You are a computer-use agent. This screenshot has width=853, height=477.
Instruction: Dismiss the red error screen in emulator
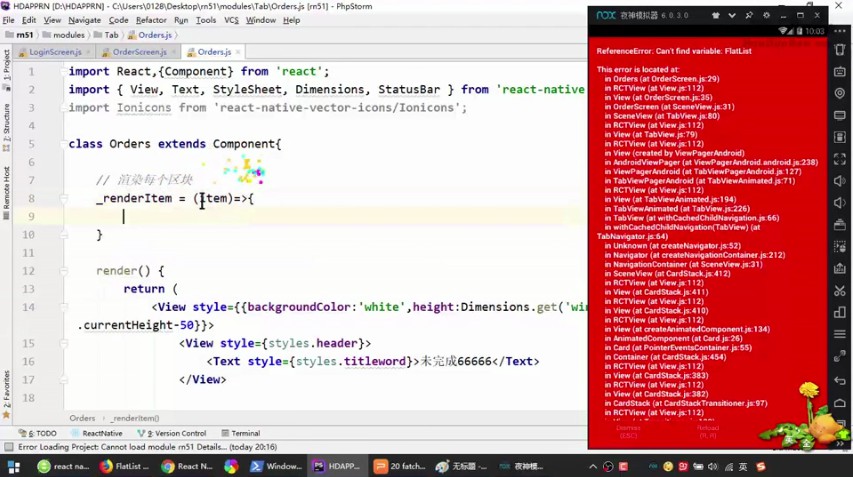[628, 432]
